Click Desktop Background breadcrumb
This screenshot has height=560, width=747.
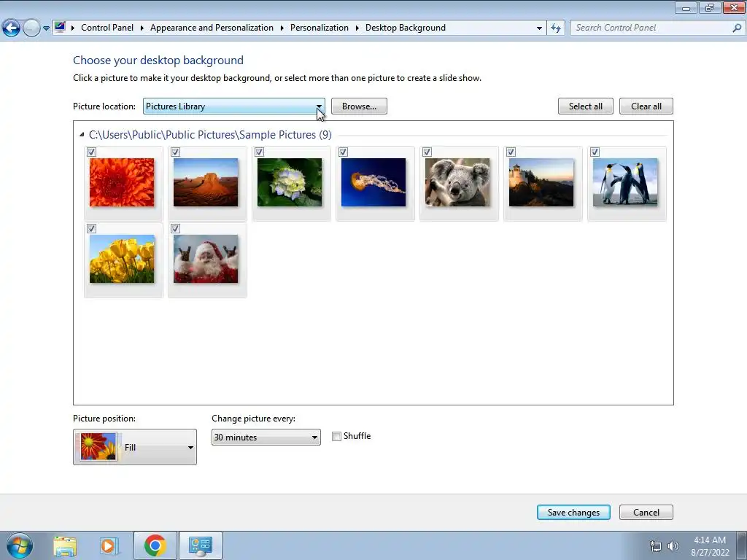406,28
